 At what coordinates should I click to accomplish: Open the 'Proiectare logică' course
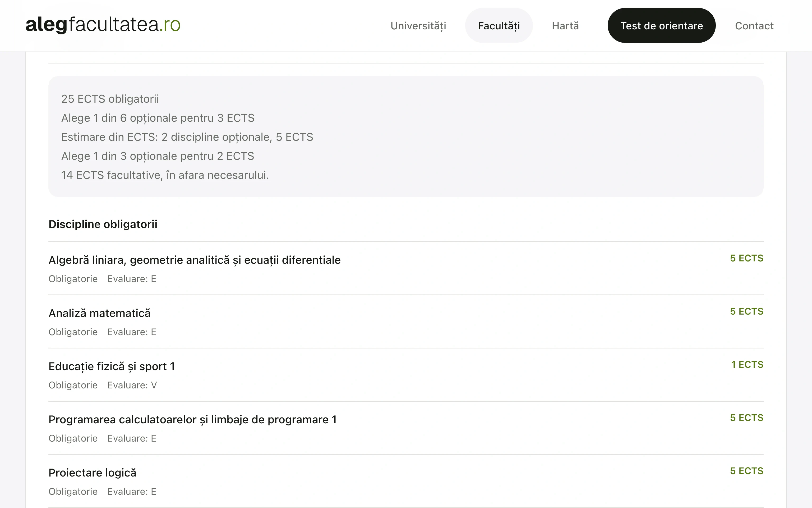[x=406, y=481]
